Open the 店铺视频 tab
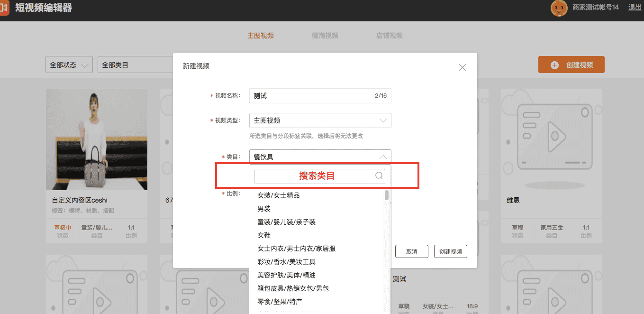The height and width of the screenshot is (314, 644). pyautogui.click(x=389, y=36)
